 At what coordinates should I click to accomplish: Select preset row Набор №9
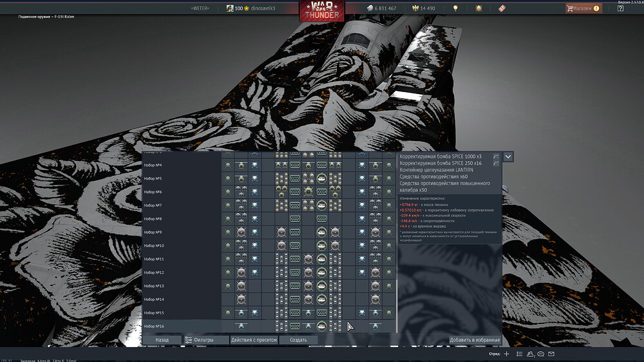(x=269, y=232)
